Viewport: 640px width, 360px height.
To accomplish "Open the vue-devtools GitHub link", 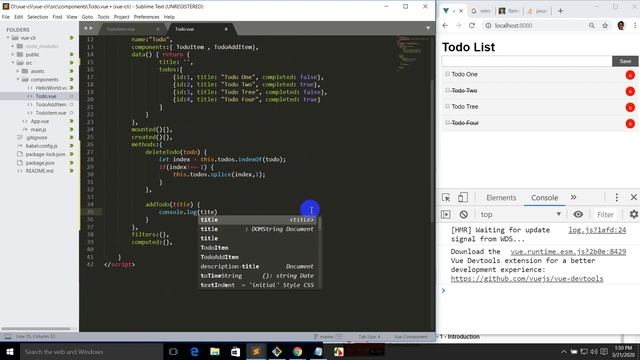I will tap(527, 279).
